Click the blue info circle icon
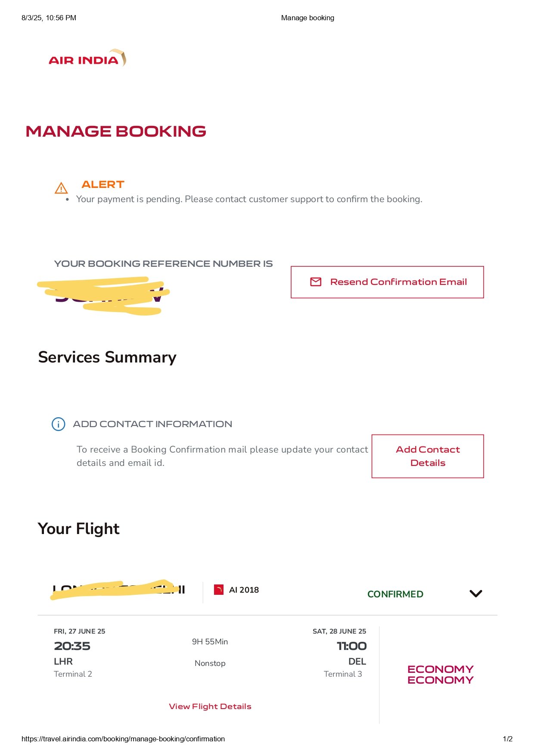Image resolution: width=534 pixels, height=756 pixels. (x=58, y=424)
